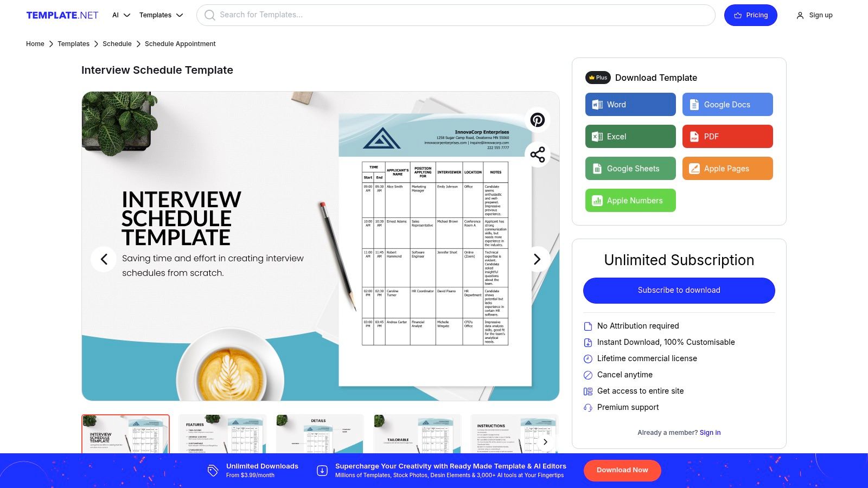
Task: Click Subscribe to download button
Action: coord(679,291)
